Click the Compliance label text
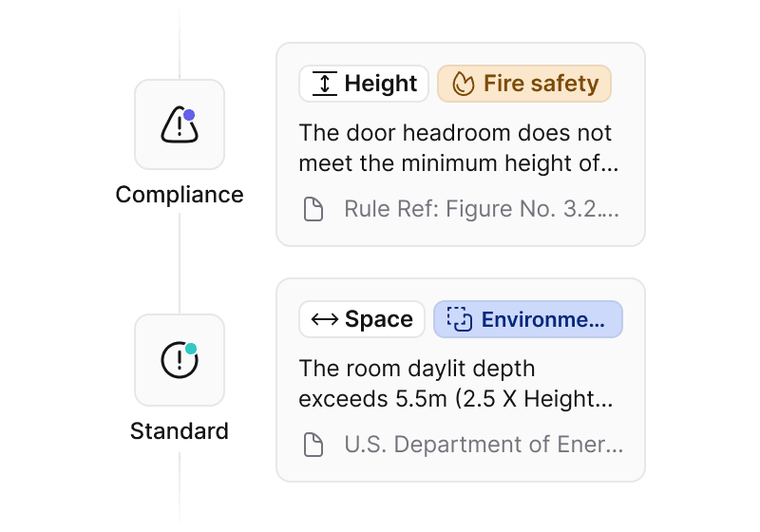 point(180,195)
